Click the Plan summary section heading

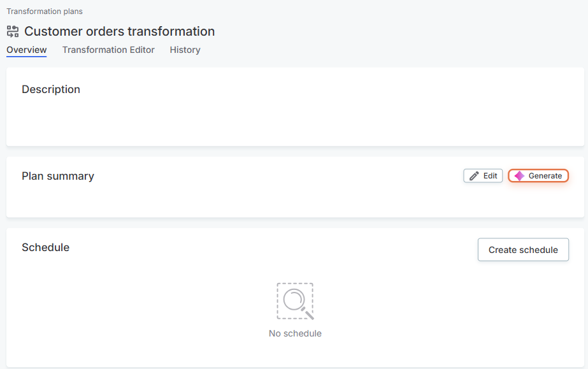pyautogui.click(x=58, y=176)
